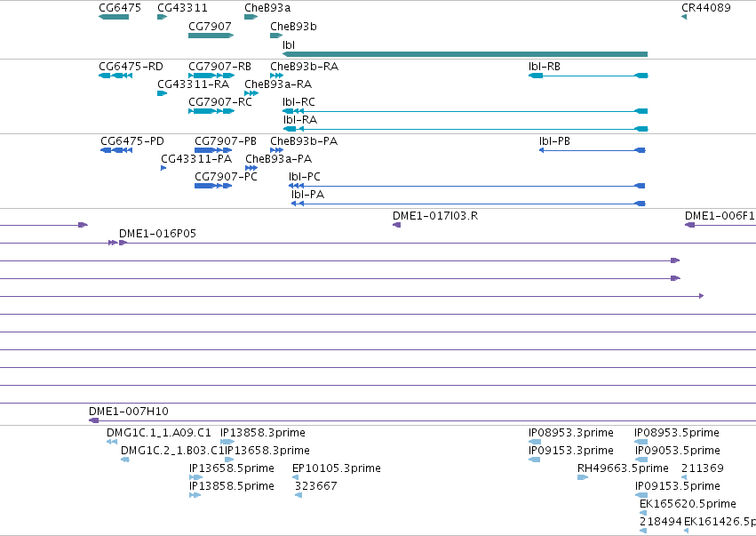Image resolution: width=756 pixels, height=536 pixels.
Task: Click the 211369 EST marker
Action: click(684, 477)
